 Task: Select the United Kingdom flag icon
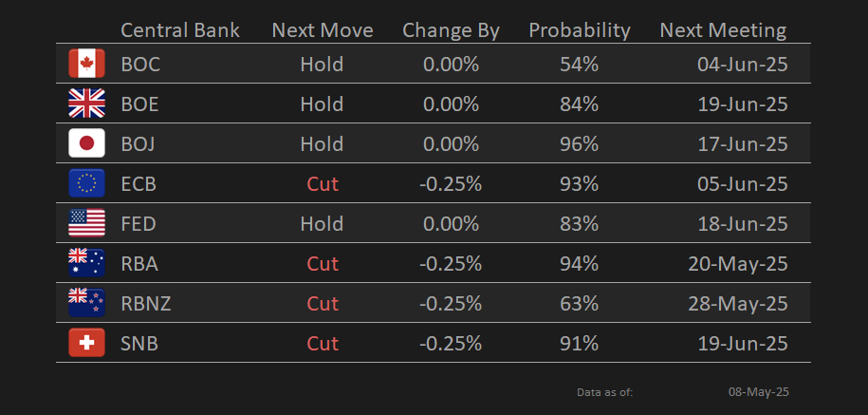tap(86, 104)
